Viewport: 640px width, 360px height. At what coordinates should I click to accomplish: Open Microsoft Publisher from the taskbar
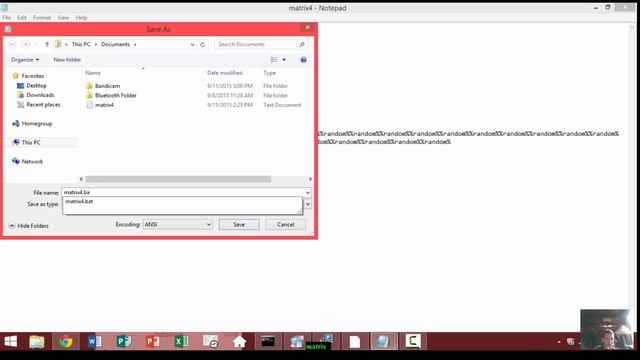click(x=123, y=341)
